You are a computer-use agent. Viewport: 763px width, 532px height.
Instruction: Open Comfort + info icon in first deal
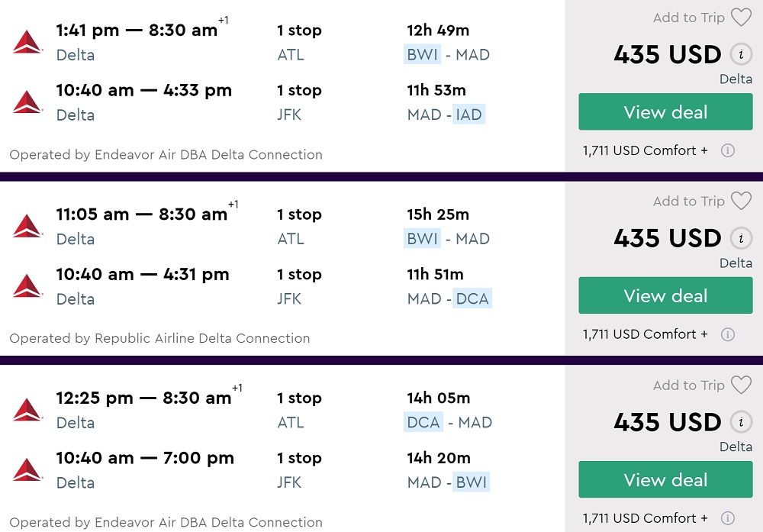tap(728, 150)
